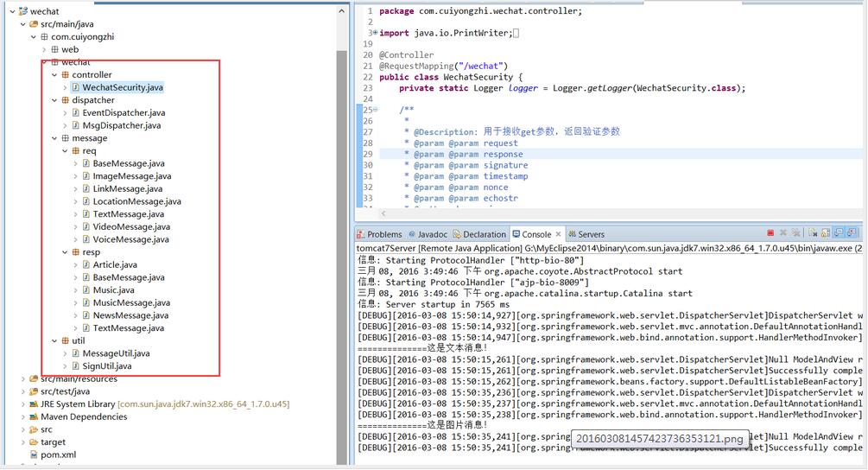Select MusicMessage.java in the tree
The width and height of the screenshot is (868, 470).
[131, 302]
